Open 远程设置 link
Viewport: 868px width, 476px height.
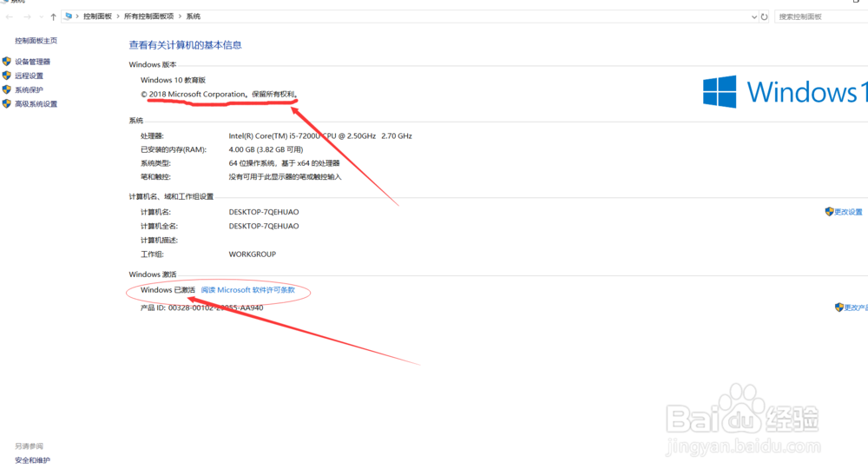click(29, 76)
